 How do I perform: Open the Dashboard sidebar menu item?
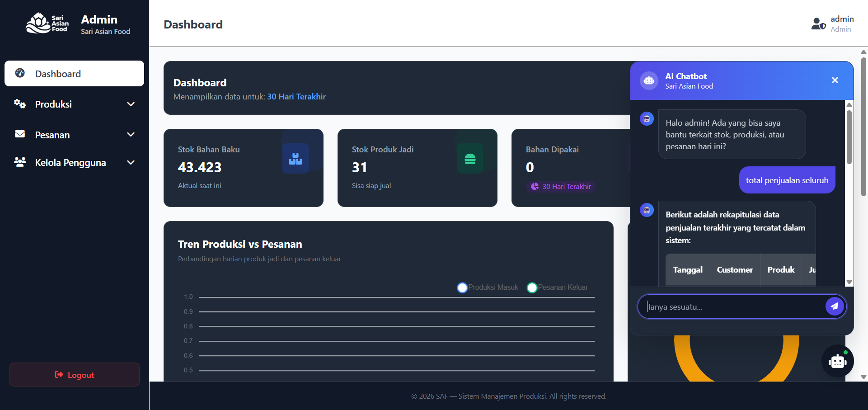(74, 73)
